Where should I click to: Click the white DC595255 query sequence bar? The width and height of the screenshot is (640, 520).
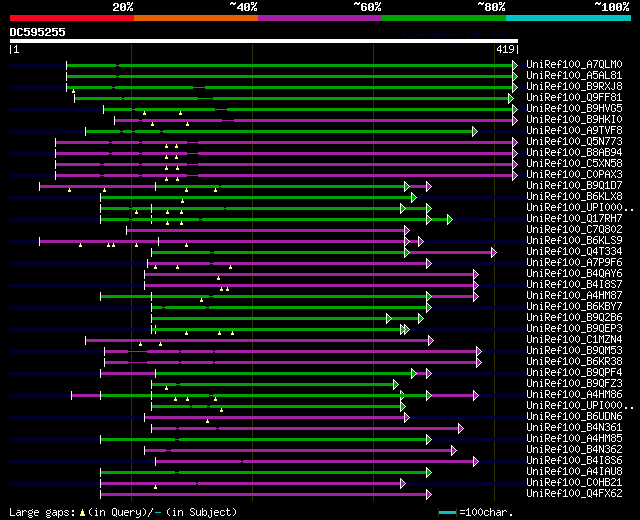(x=264, y=41)
